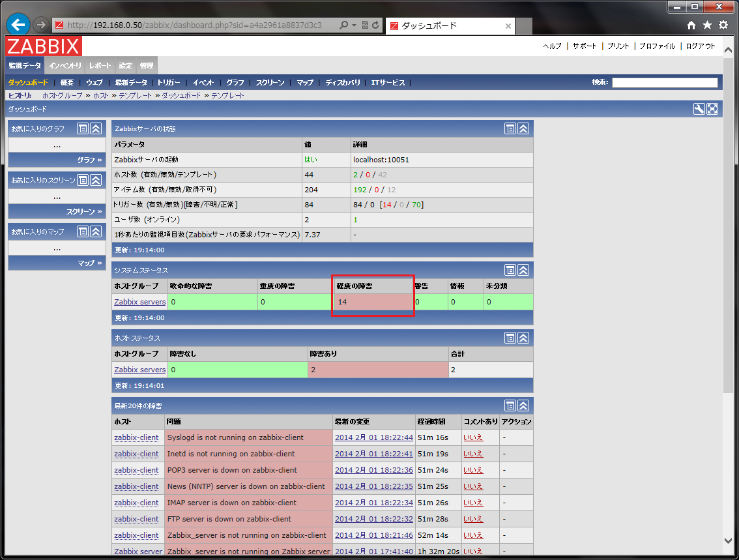Open browser favorites star icon

point(708,25)
